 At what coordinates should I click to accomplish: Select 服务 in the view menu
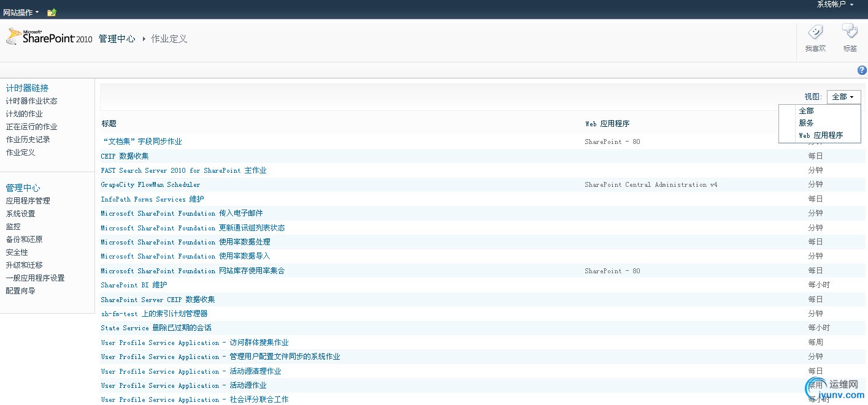coord(806,123)
